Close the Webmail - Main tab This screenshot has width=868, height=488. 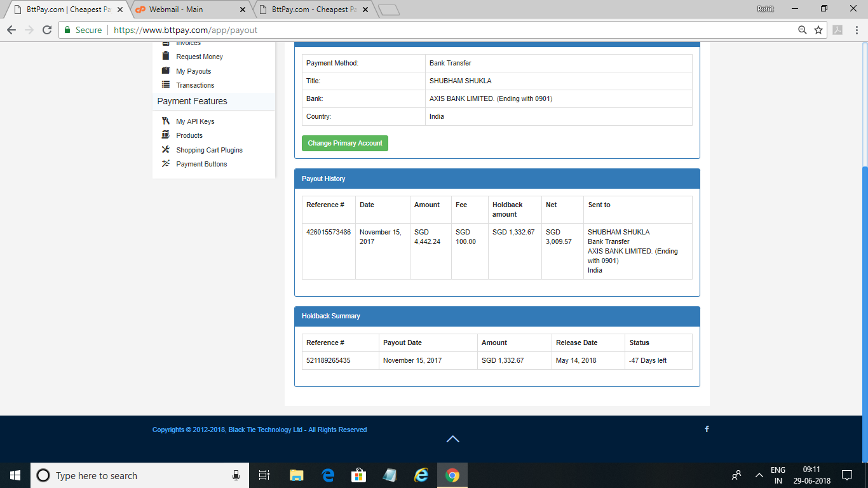(x=242, y=10)
